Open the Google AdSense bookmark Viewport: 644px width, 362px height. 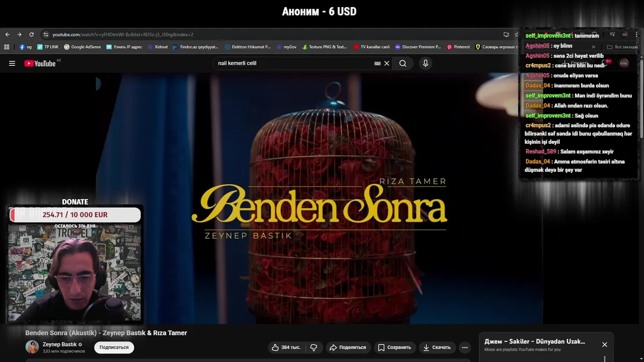click(82, 47)
